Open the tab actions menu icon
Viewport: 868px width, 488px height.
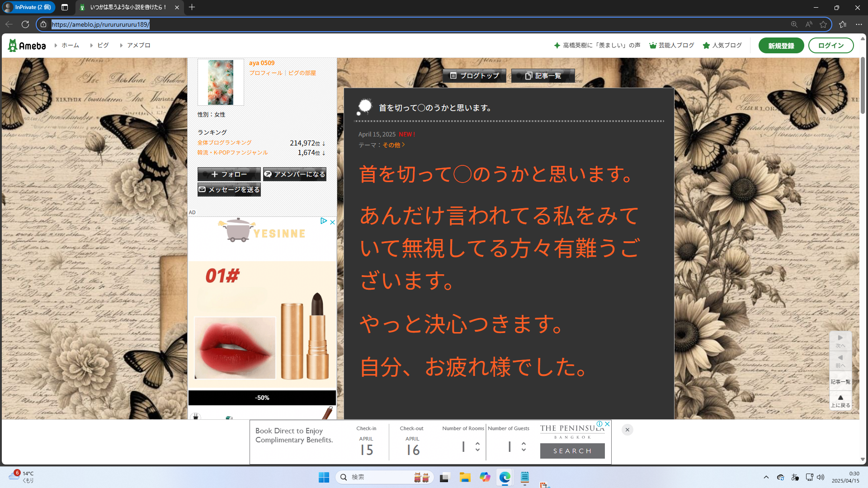tap(65, 7)
